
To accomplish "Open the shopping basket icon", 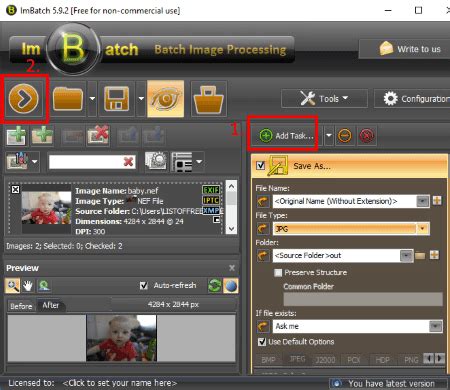I will click(209, 99).
